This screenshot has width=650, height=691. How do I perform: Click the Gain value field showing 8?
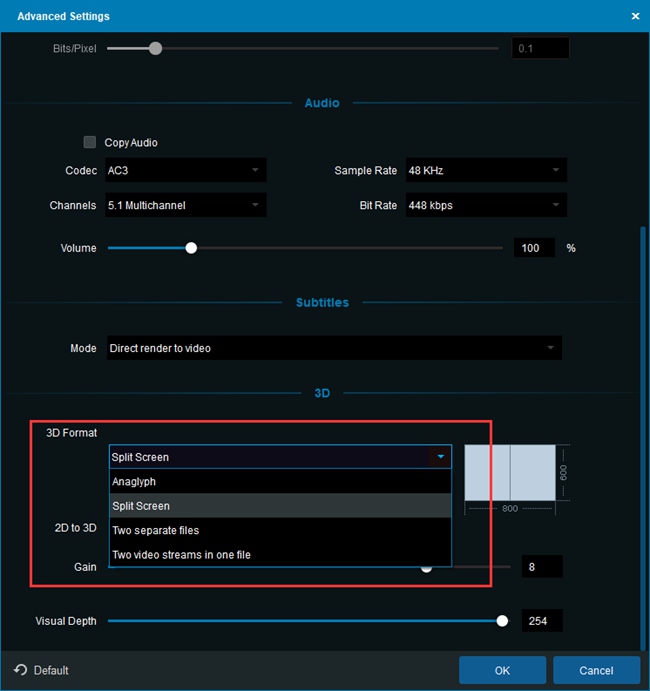pyautogui.click(x=542, y=566)
